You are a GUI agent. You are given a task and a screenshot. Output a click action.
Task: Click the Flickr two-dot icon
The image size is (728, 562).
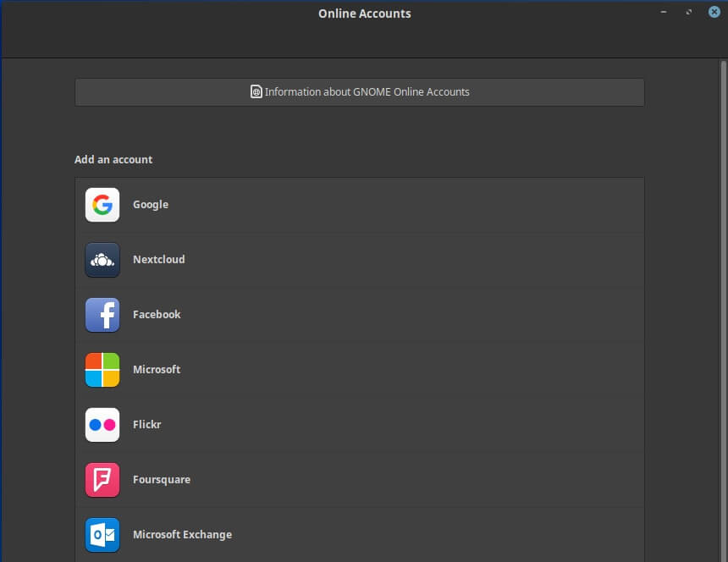[102, 425]
